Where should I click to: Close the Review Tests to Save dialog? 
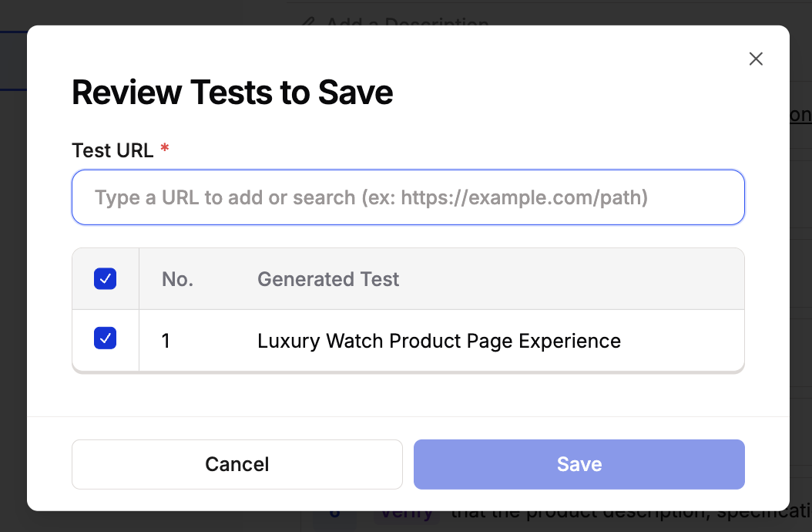[756, 59]
